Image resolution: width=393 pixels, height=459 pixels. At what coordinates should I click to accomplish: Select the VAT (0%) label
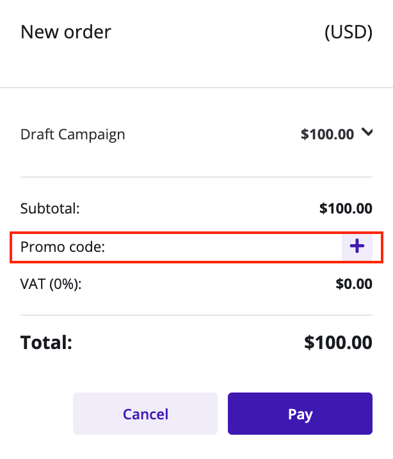coord(51,284)
